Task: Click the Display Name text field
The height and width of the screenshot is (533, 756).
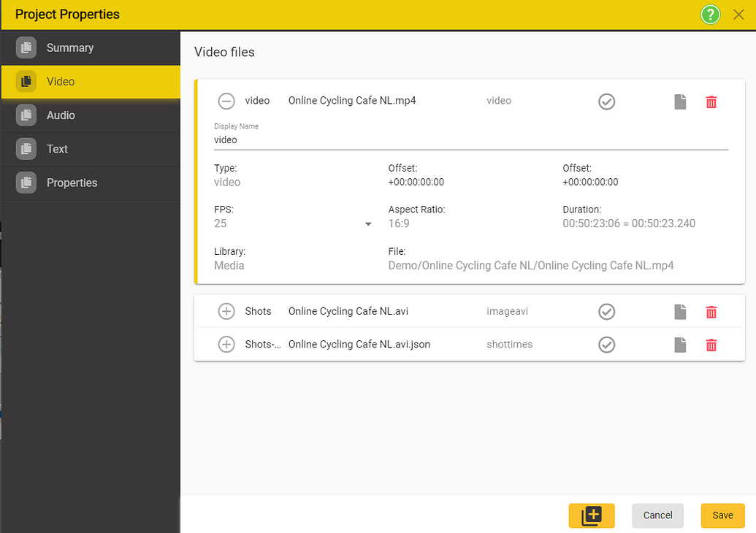Action: (x=470, y=139)
